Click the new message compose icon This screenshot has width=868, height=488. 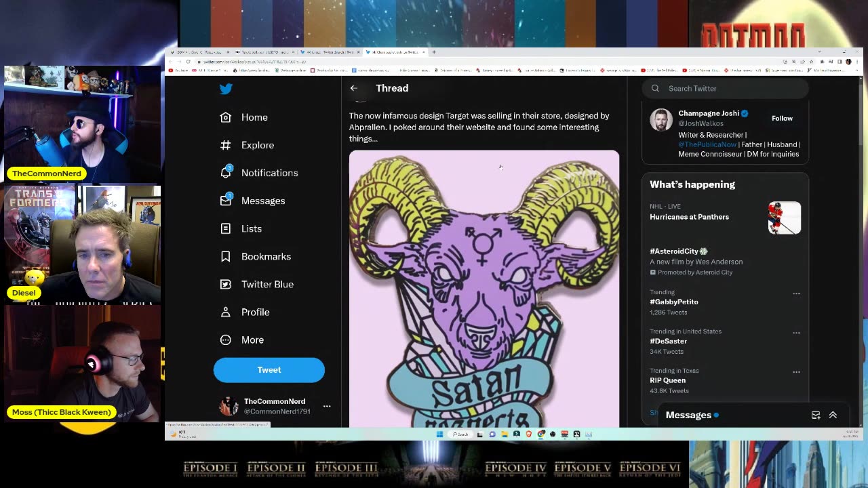pyautogui.click(x=816, y=415)
